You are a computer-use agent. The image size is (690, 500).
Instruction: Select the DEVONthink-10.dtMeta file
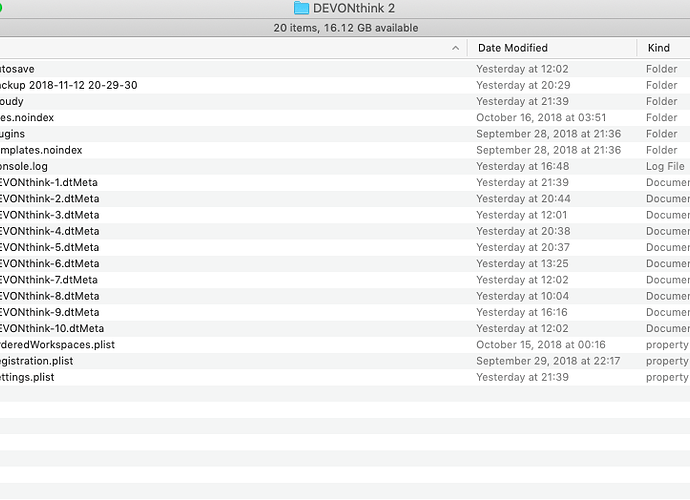(345, 329)
